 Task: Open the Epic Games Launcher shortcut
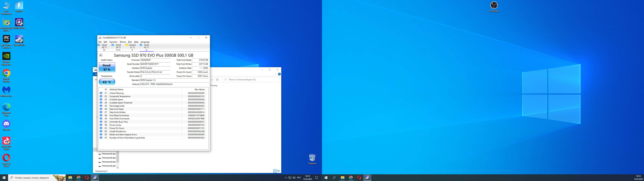pos(6,42)
